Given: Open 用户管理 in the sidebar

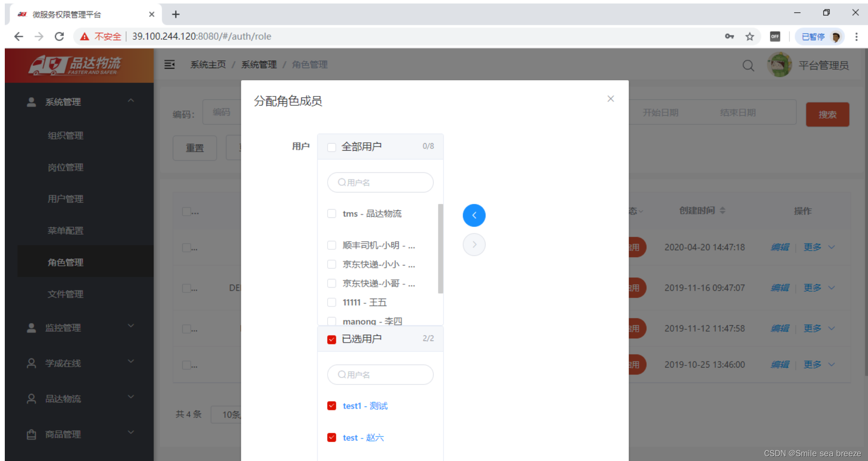Looking at the screenshot, I should (65, 199).
